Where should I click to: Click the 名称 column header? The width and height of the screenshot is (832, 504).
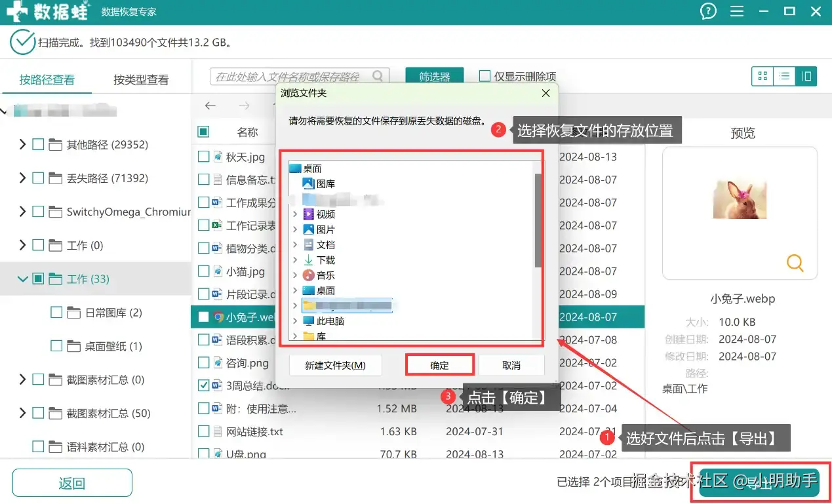247,132
